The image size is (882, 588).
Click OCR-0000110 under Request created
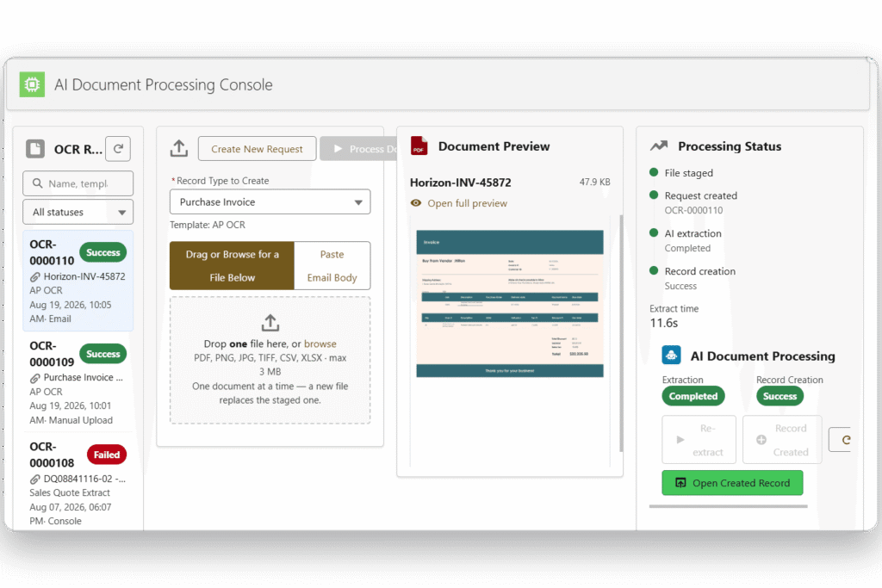(x=693, y=210)
